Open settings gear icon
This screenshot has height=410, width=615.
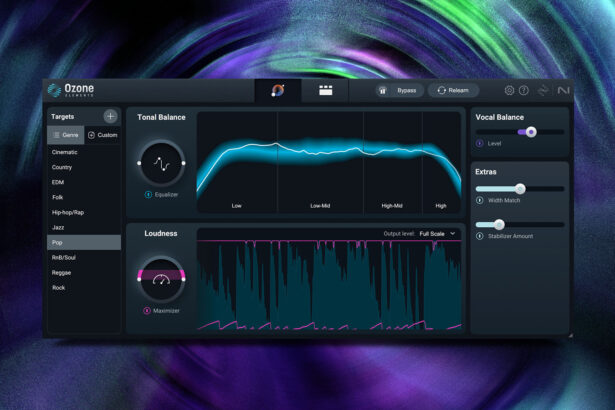509,91
